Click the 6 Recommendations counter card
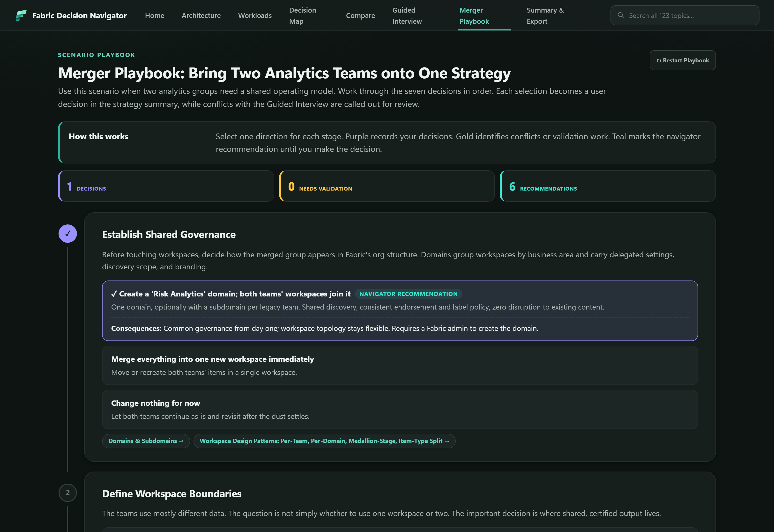The height and width of the screenshot is (532, 774). pyautogui.click(x=608, y=186)
